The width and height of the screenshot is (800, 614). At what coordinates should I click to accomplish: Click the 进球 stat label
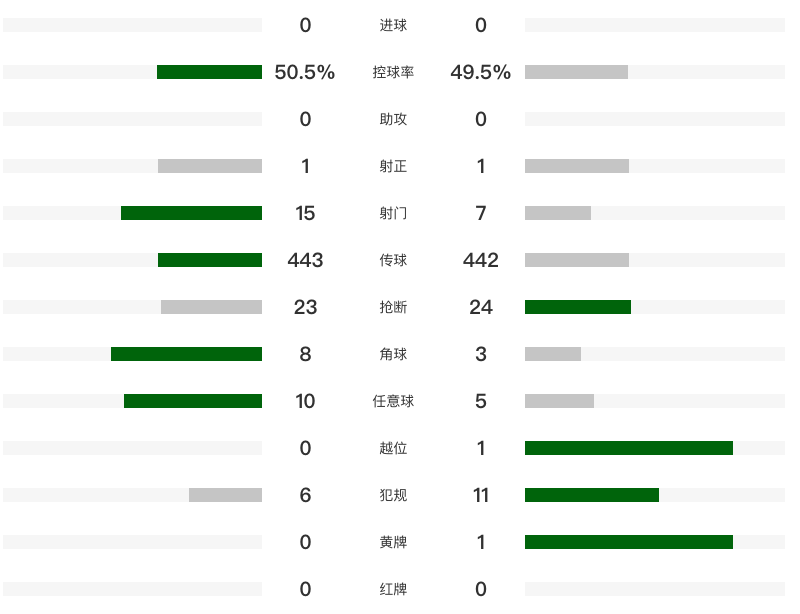(393, 25)
